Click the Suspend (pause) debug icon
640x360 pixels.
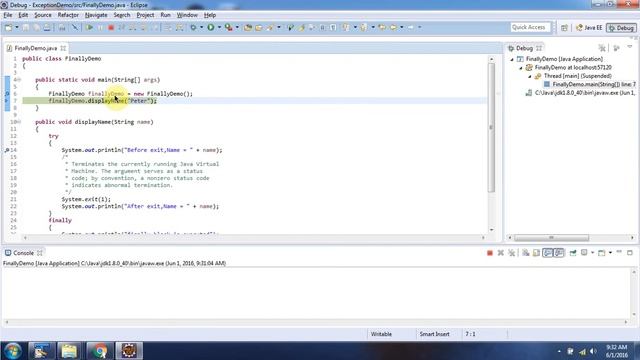click(x=100, y=27)
